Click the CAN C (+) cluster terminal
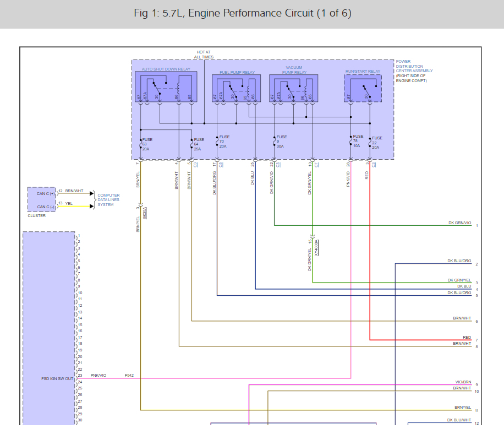The height and width of the screenshot is (439, 504). tap(45, 193)
